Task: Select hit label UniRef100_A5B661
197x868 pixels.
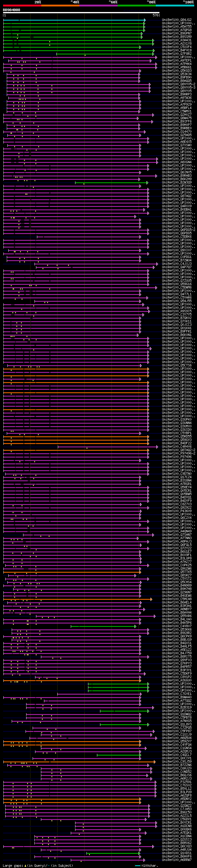Action: [x=177, y=67]
